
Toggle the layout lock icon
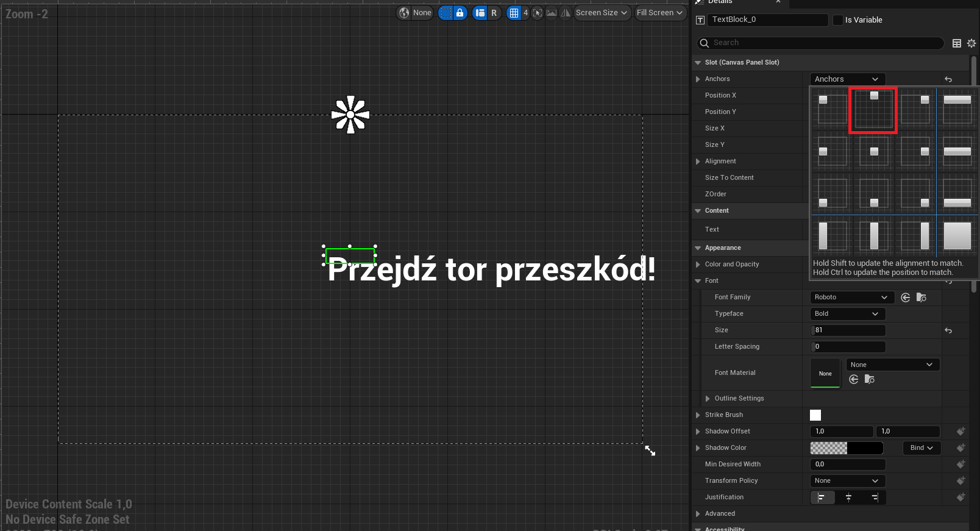pyautogui.click(x=460, y=13)
